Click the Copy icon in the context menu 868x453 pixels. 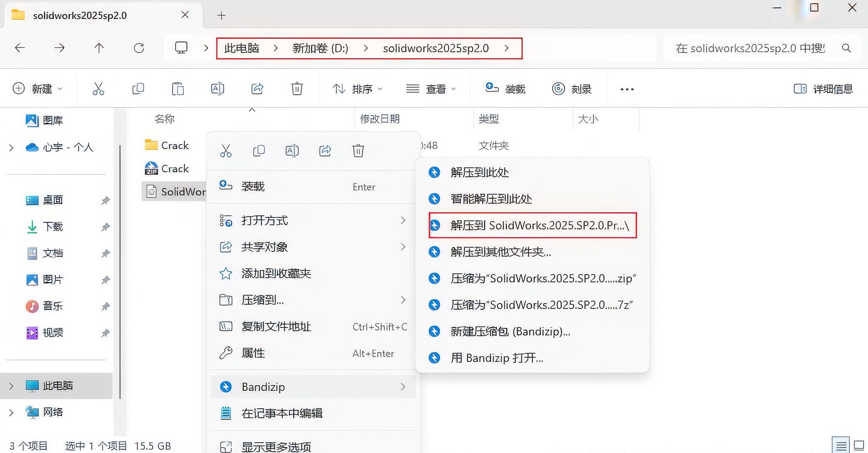click(259, 151)
